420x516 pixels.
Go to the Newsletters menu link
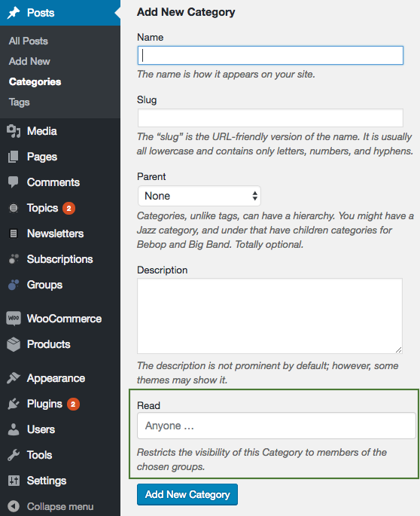[55, 234]
